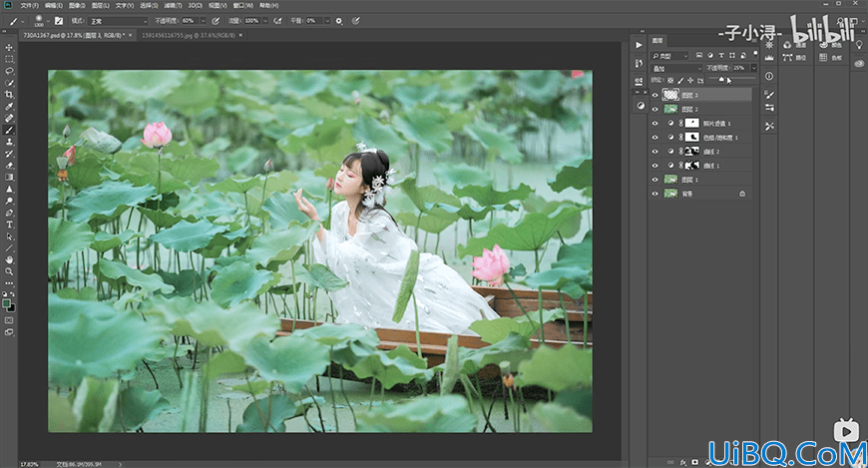Select the Eyedropper tool

coord(9,107)
